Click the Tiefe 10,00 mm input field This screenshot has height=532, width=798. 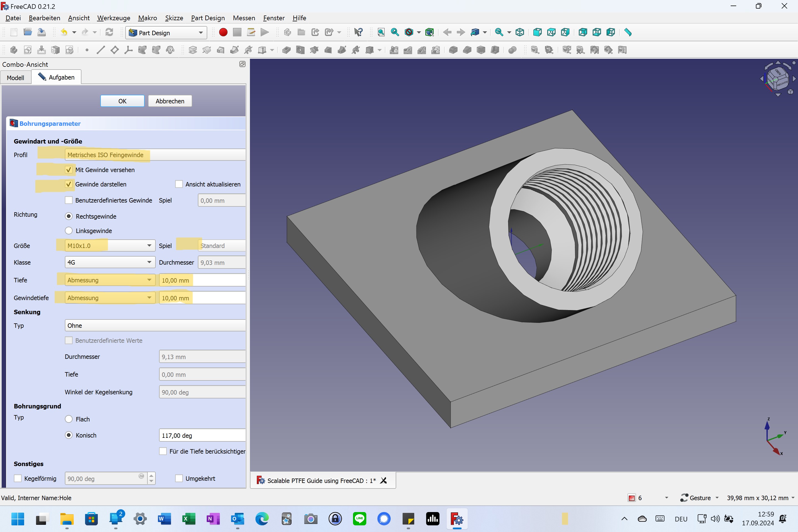(202, 280)
